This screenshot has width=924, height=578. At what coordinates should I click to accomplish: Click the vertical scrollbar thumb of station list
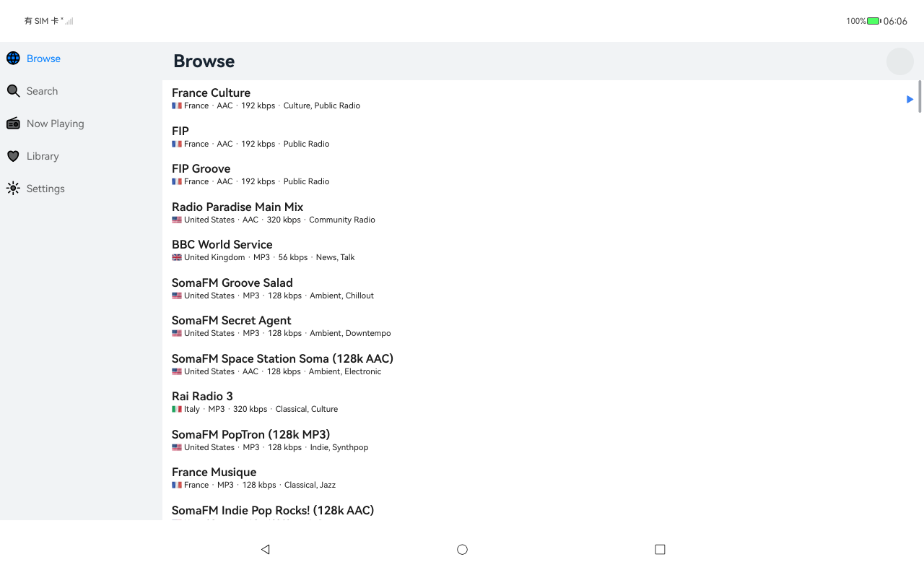[920, 96]
